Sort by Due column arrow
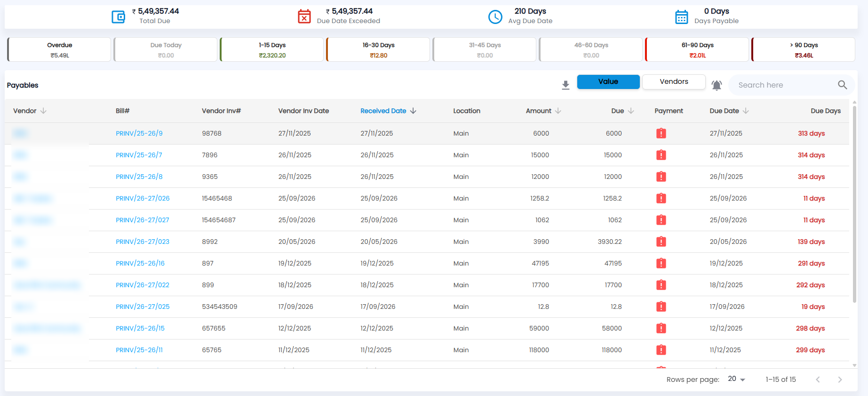This screenshot has height=396, width=868. tap(631, 111)
